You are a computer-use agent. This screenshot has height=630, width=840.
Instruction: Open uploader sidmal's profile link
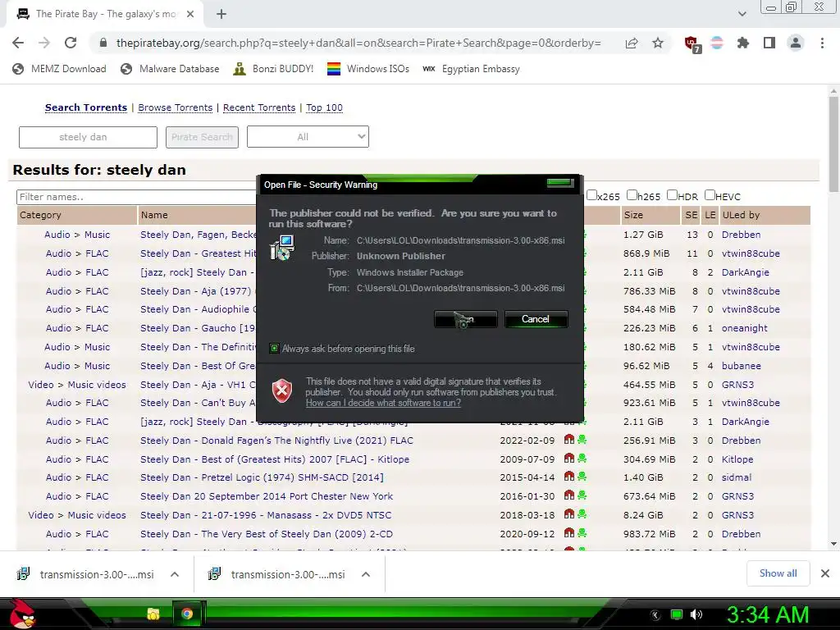(736, 477)
